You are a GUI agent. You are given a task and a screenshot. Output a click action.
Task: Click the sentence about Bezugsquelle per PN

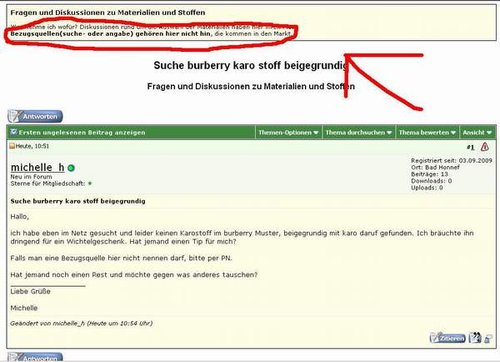pos(121,258)
